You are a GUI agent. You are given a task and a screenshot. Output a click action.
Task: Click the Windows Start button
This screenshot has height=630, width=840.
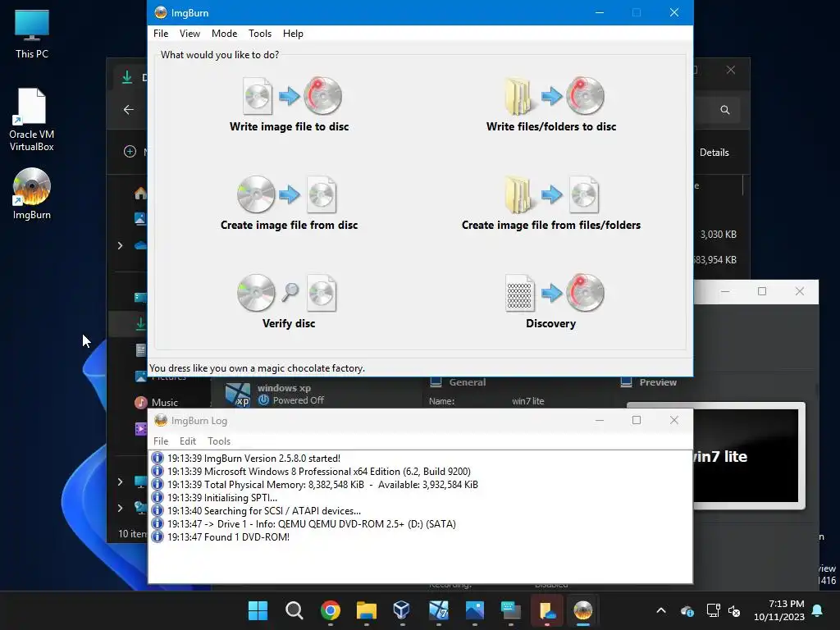click(258, 610)
